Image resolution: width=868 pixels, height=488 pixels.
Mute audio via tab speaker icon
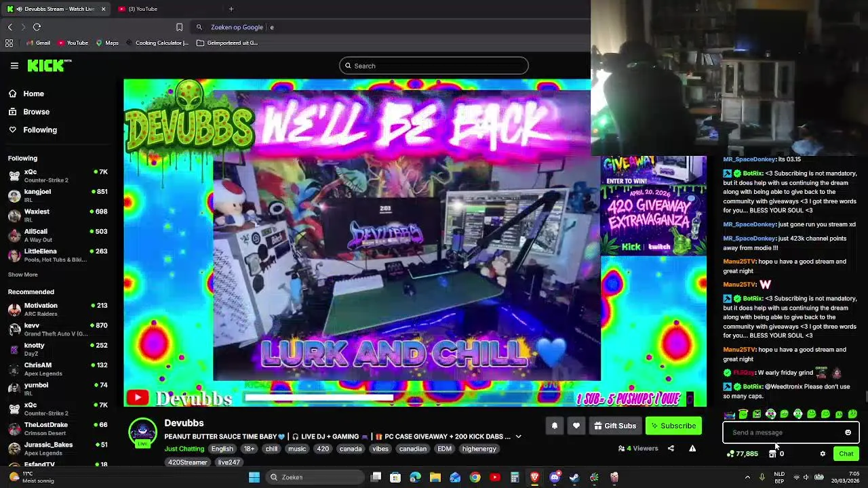[18, 9]
